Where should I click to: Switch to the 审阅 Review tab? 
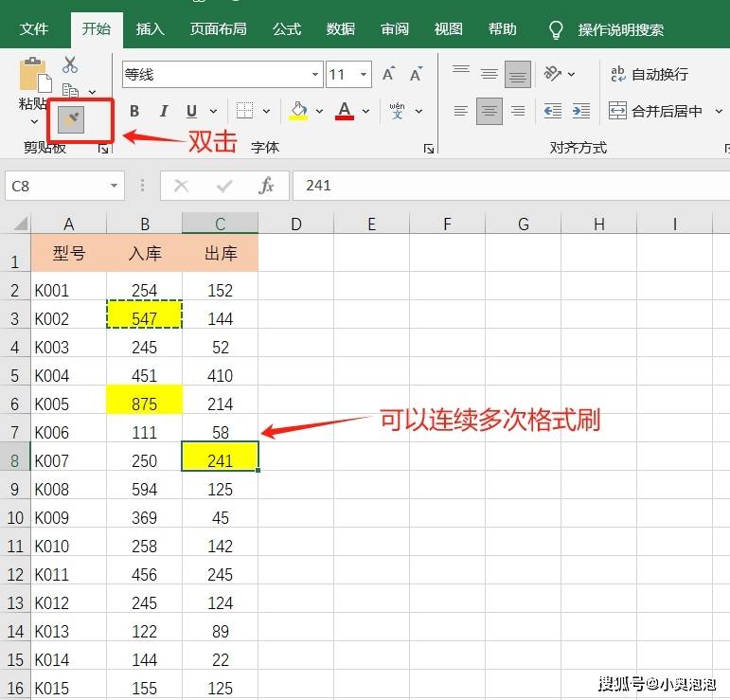tap(394, 29)
